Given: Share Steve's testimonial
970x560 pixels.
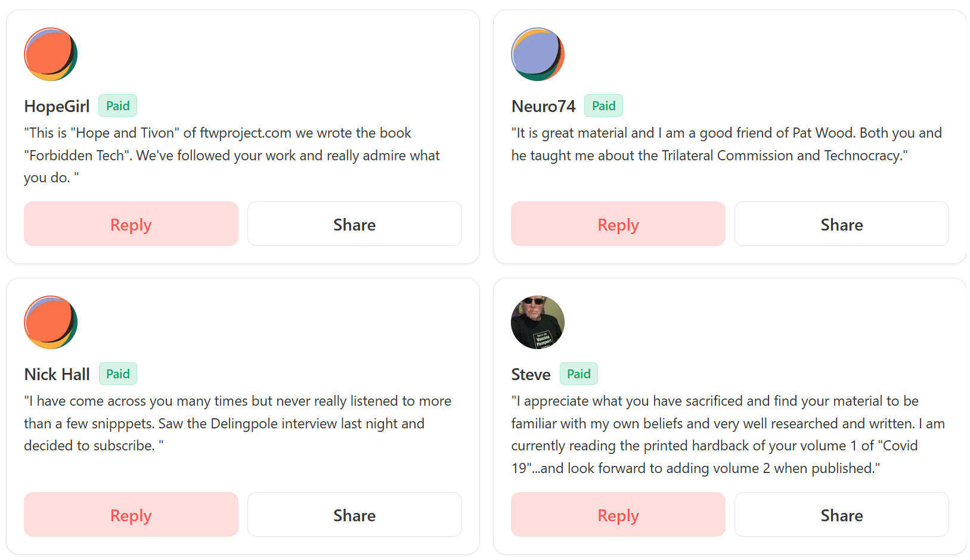Looking at the screenshot, I should coord(841,515).
